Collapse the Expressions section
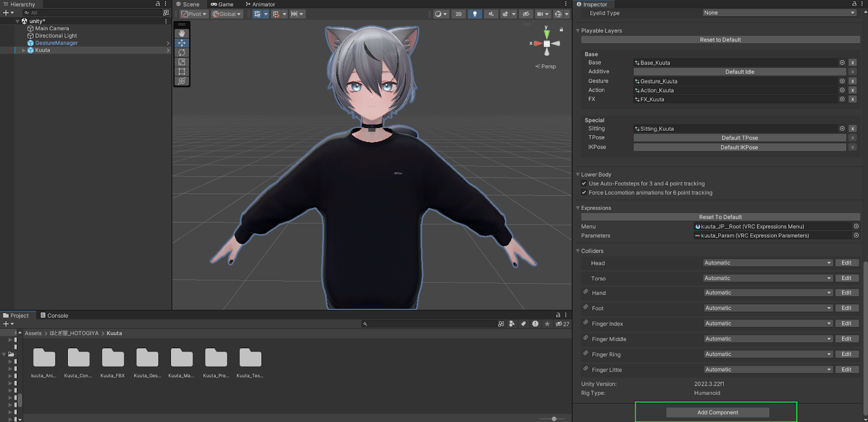The width and height of the screenshot is (868, 422). 578,208
